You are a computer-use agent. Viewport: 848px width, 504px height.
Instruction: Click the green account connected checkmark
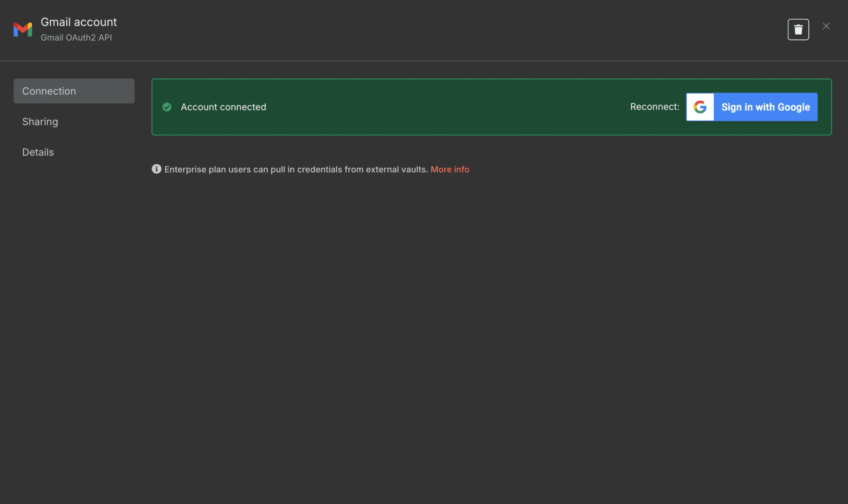167,107
